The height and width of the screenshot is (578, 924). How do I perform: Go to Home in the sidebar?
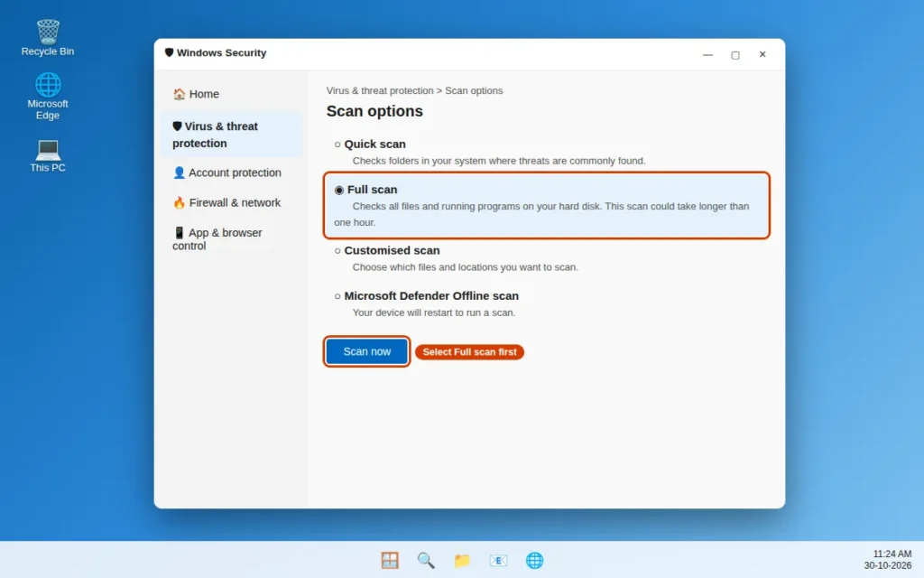231,94
